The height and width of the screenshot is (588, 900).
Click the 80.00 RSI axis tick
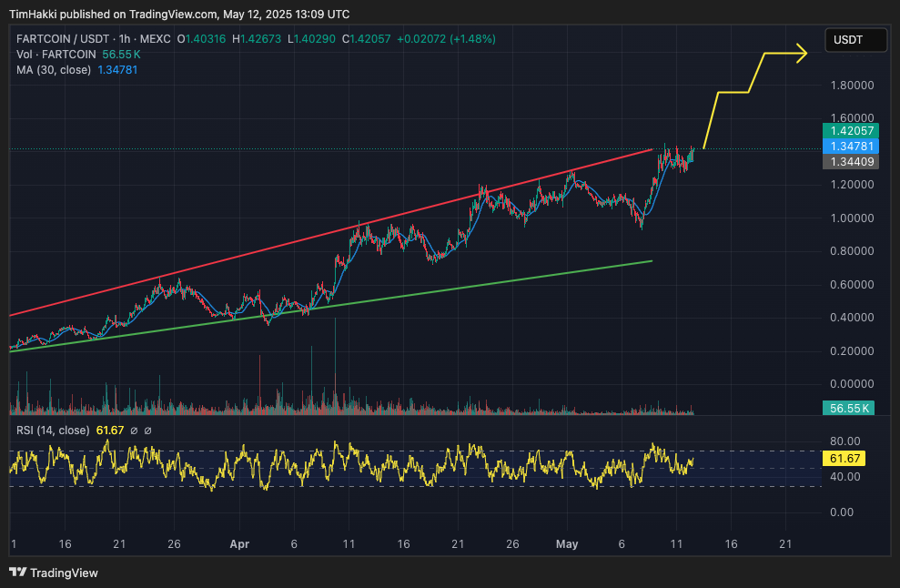845,441
